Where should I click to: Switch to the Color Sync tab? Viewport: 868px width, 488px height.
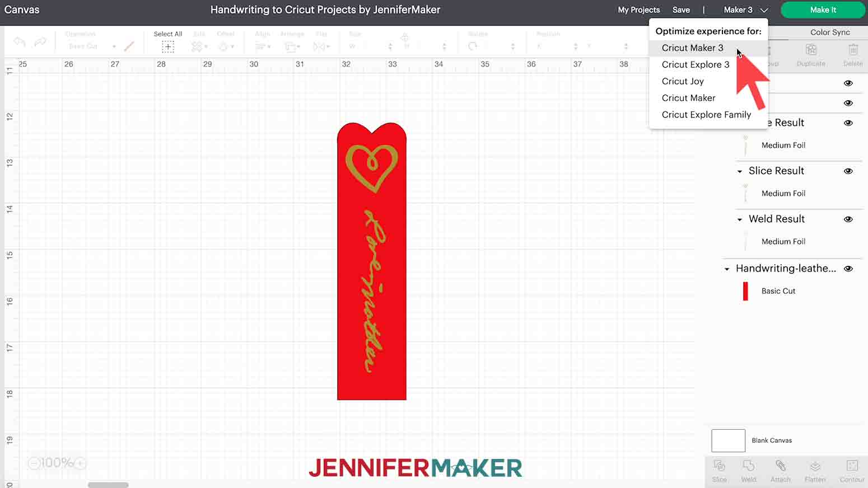(x=829, y=32)
